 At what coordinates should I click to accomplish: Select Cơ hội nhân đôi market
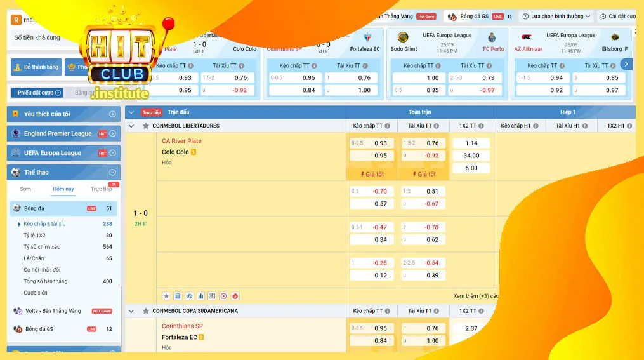pos(42,270)
